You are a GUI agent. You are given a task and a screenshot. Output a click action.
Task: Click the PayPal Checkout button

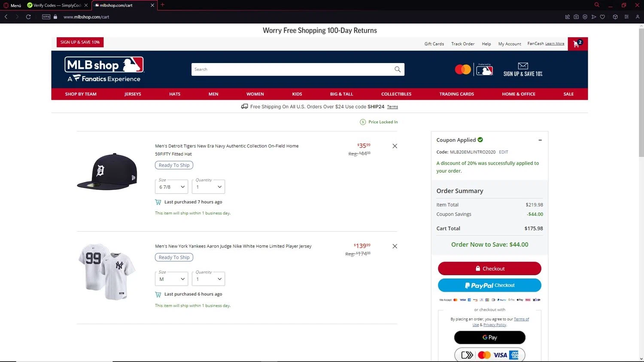click(489, 285)
